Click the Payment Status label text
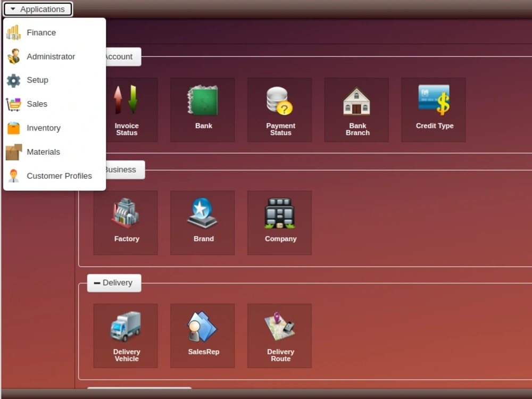 280,129
